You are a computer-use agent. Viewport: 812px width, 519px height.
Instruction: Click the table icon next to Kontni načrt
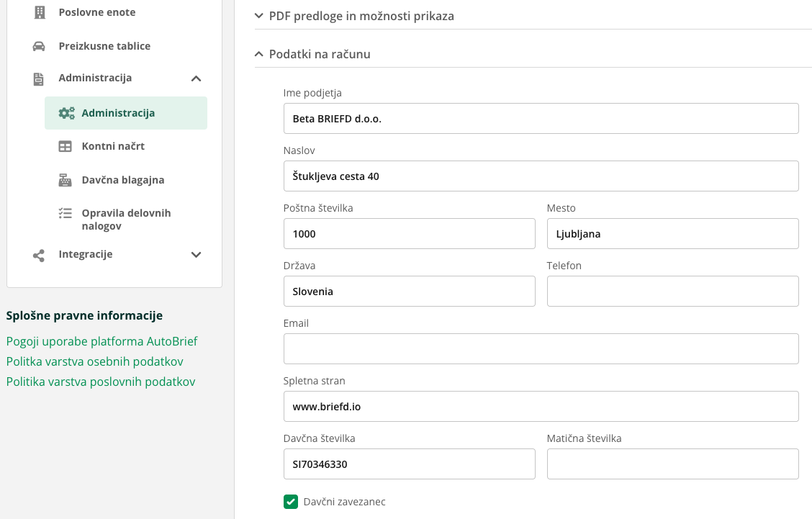[x=65, y=146]
